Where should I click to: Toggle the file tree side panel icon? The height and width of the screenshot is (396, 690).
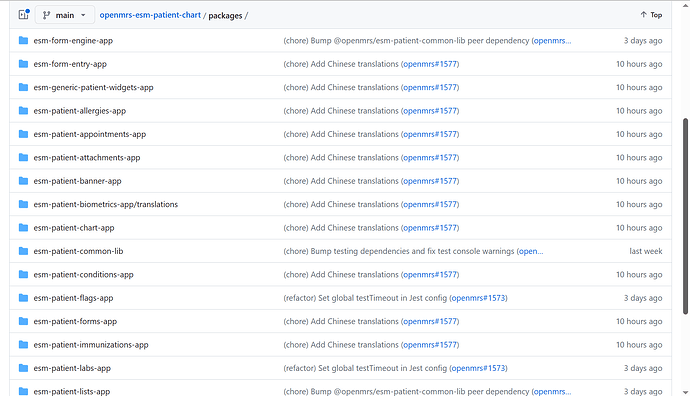click(x=23, y=15)
